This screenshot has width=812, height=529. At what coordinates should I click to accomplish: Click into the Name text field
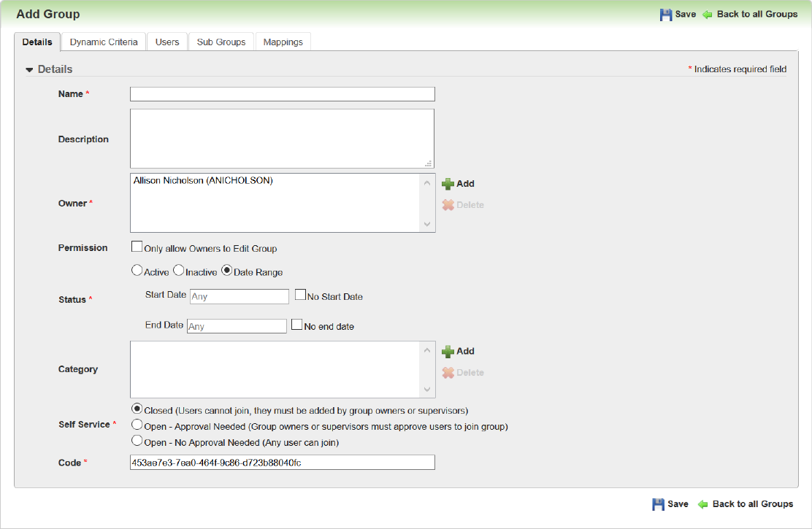[x=282, y=94]
